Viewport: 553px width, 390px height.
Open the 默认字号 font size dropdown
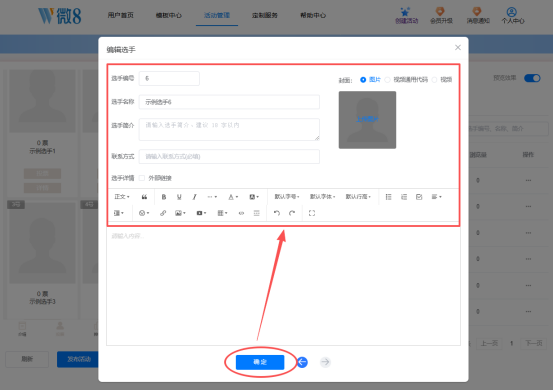click(287, 197)
